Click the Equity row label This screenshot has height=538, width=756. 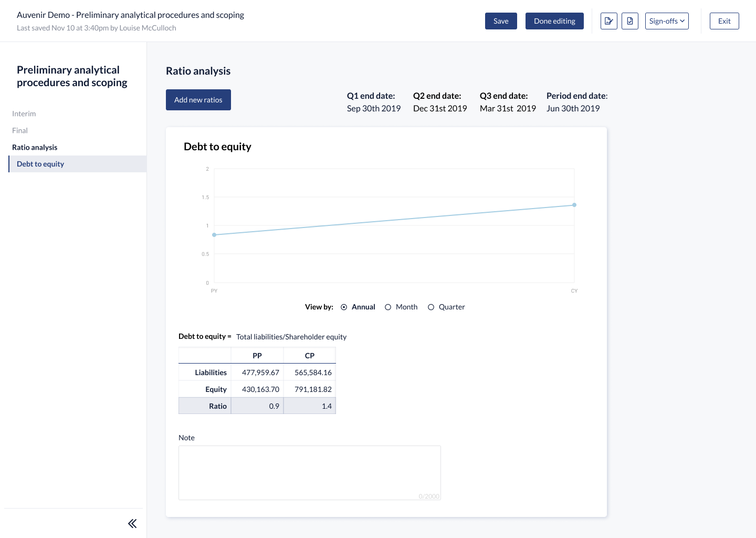coord(216,389)
